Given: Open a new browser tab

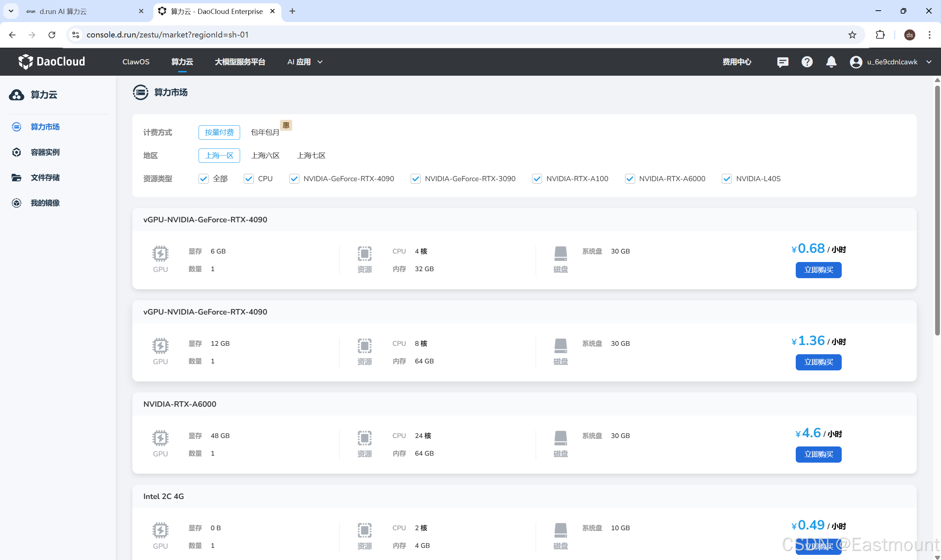Looking at the screenshot, I should 292,11.
